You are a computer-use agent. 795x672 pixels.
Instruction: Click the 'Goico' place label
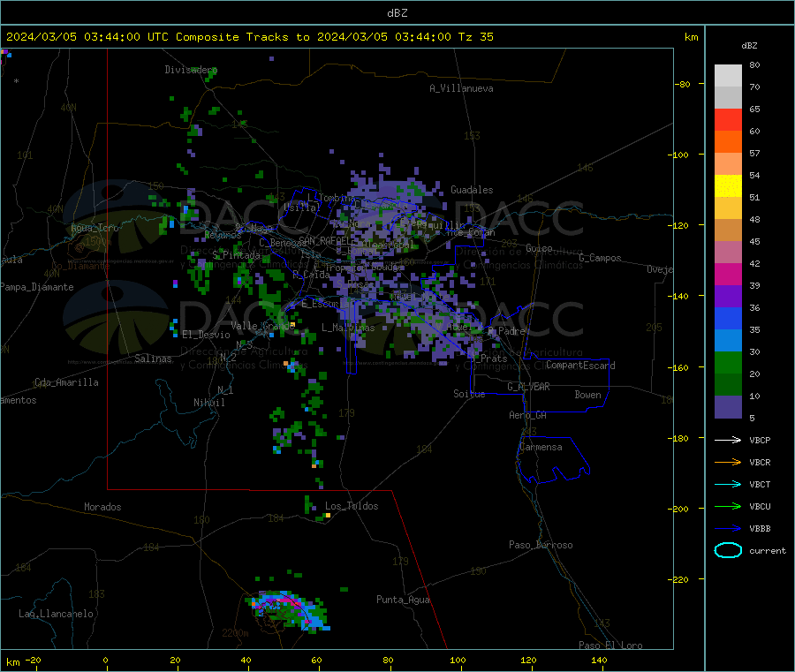(539, 248)
